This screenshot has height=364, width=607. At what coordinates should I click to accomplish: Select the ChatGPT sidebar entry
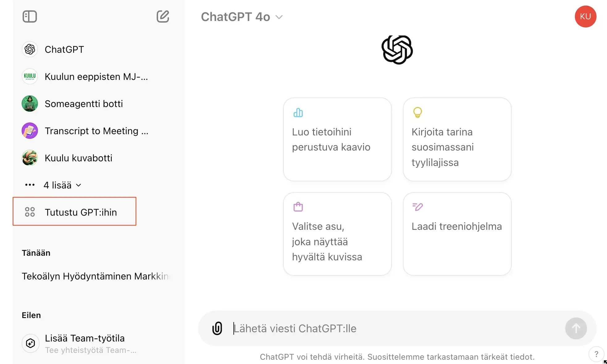click(64, 49)
